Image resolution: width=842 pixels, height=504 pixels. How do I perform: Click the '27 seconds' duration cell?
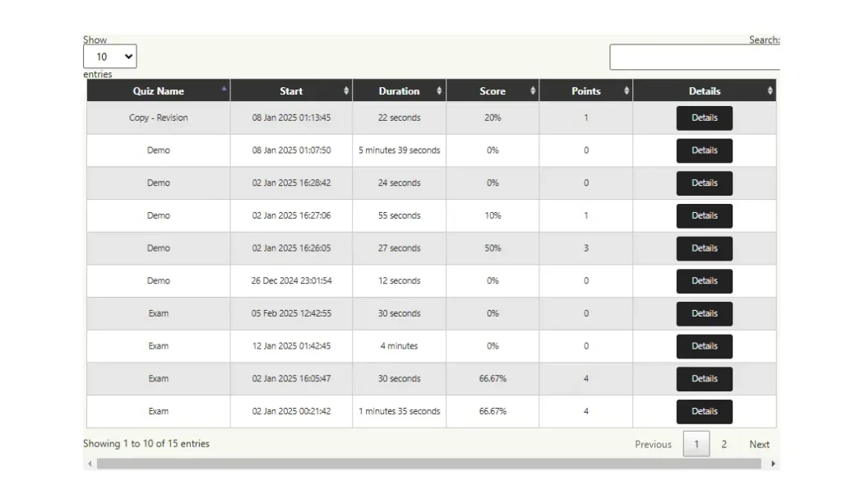coord(399,248)
